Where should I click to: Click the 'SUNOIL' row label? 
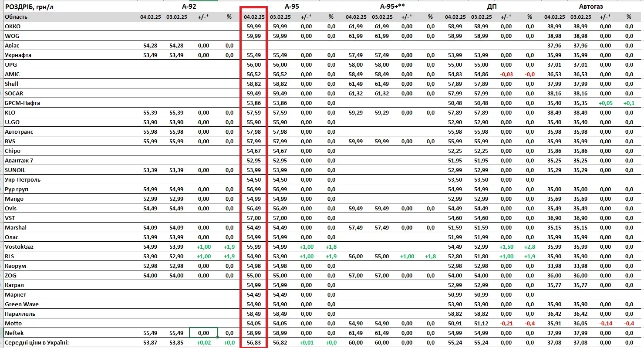coord(15,170)
